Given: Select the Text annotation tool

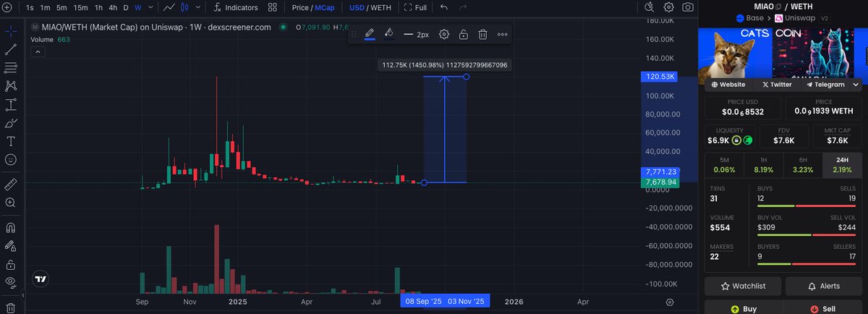Looking at the screenshot, I should (11, 141).
